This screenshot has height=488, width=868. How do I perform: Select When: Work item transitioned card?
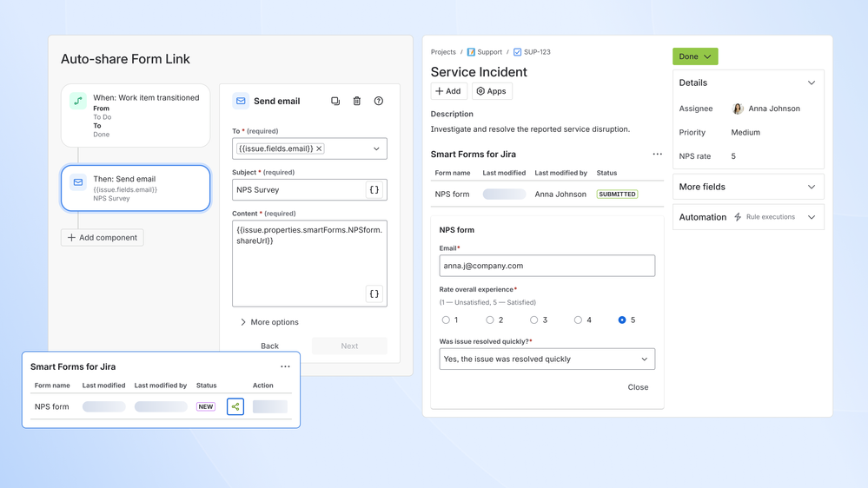point(136,115)
